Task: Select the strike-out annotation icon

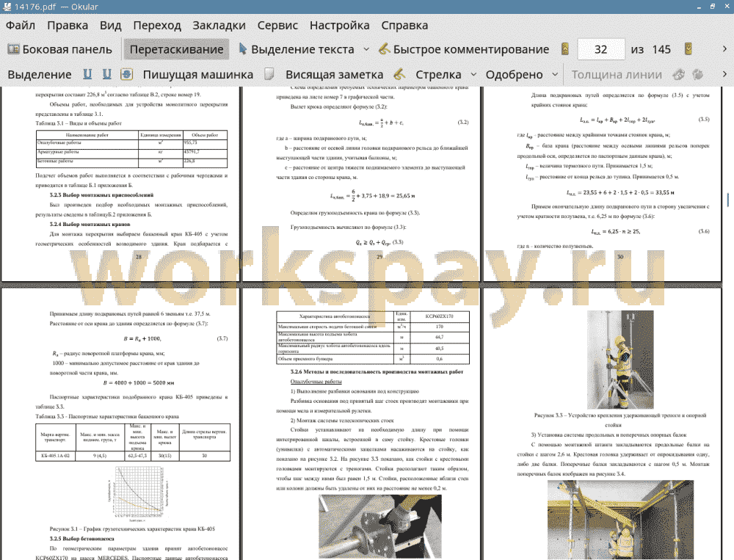Action: point(126,74)
